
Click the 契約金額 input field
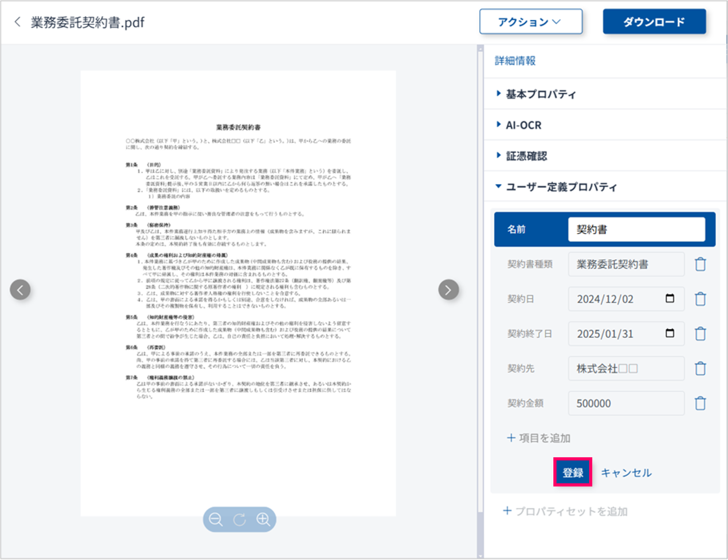pos(626,403)
